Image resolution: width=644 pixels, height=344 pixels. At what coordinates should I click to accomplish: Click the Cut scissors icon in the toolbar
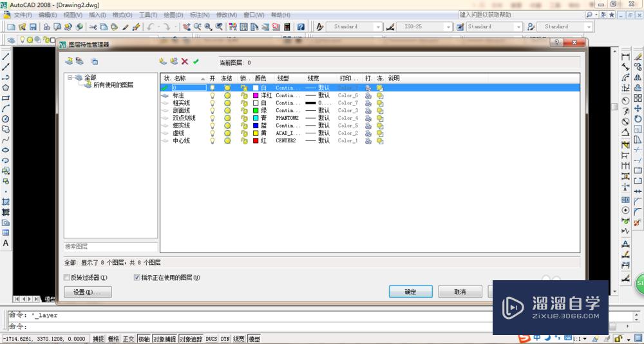[x=93, y=26]
